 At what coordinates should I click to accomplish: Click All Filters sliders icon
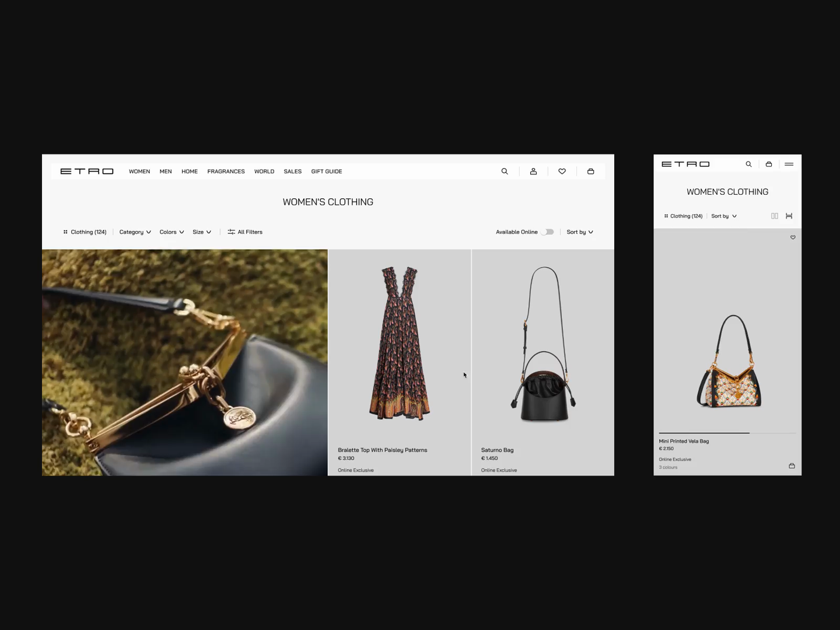coord(231,232)
